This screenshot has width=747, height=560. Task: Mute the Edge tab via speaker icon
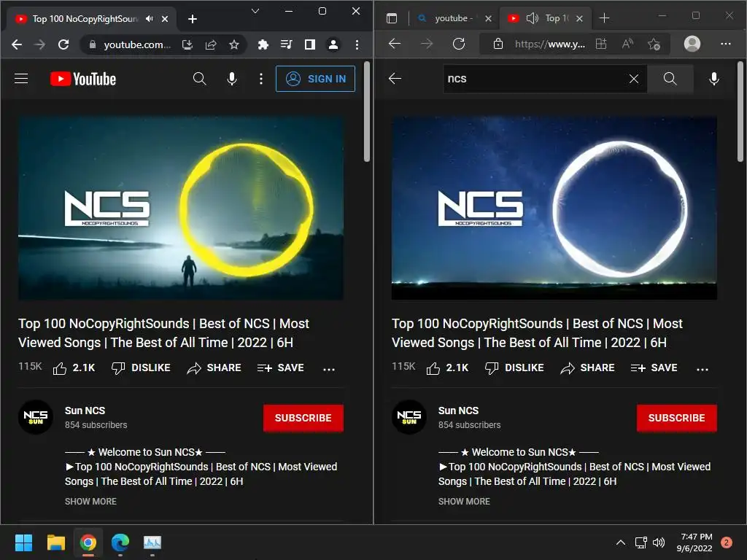click(x=532, y=18)
